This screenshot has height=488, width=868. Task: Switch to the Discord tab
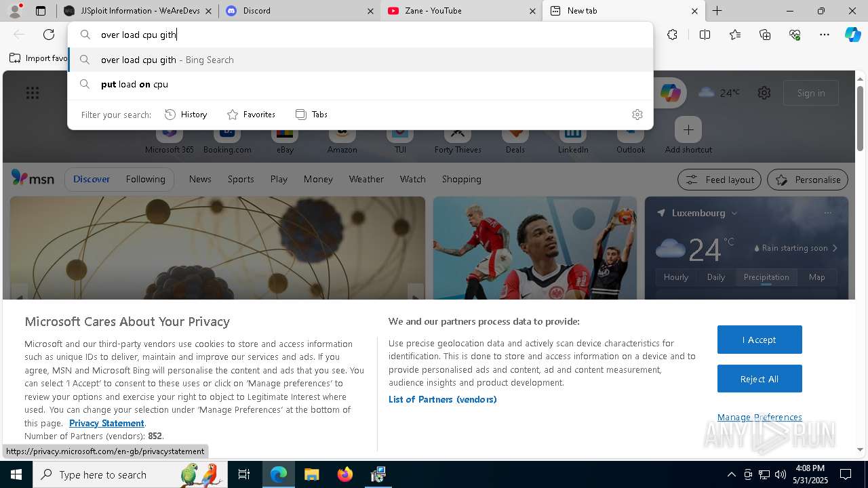(x=299, y=11)
